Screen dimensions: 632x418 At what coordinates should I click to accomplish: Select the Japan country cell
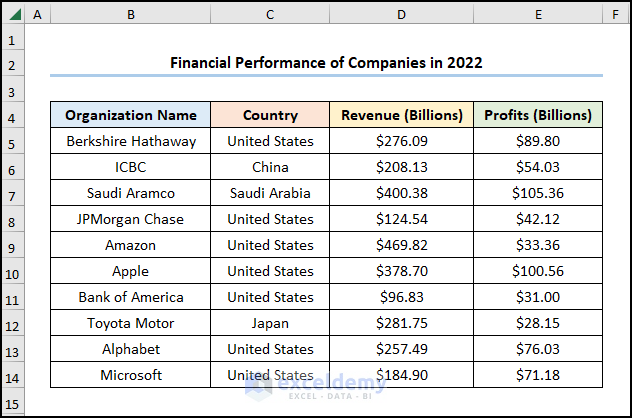[x=270, y=323]
